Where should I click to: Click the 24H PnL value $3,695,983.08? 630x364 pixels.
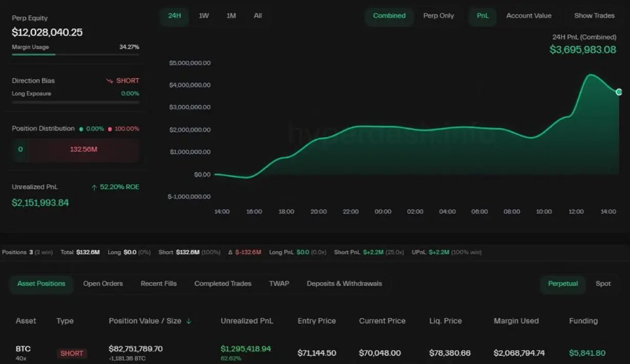coord(583,50)
